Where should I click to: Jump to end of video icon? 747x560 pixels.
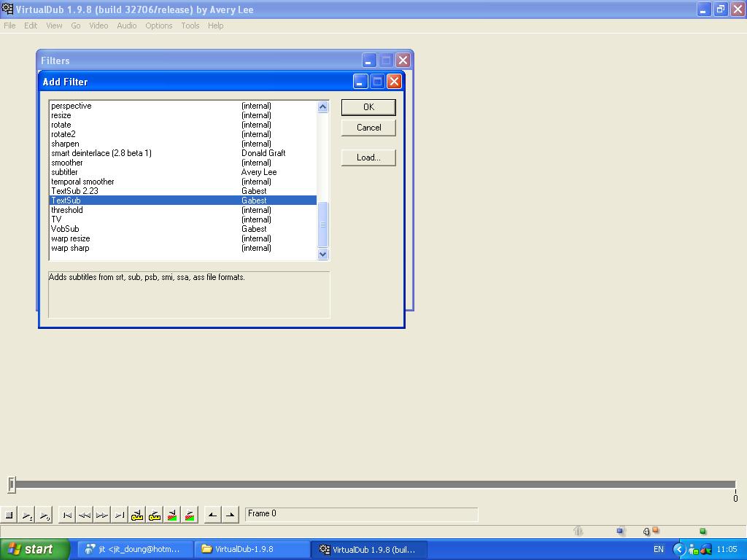[x=120, y=515]
